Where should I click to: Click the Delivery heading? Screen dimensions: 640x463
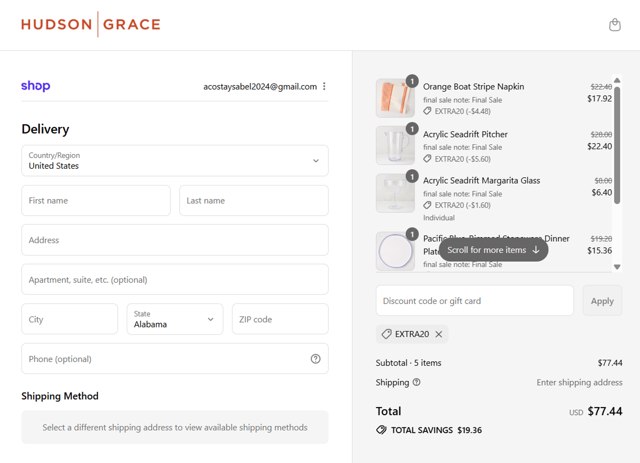click(x=45, y=129)
